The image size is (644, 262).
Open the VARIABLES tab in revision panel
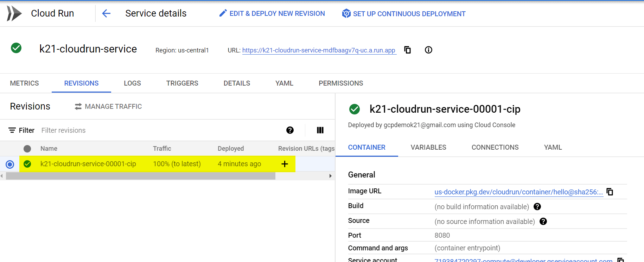click(x=428, y=148)
